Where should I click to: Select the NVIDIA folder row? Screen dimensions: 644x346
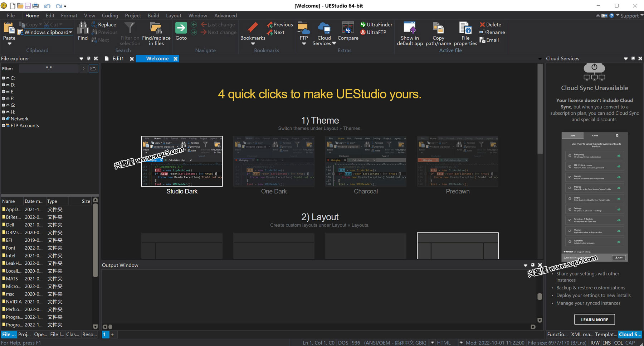point(47,302)
